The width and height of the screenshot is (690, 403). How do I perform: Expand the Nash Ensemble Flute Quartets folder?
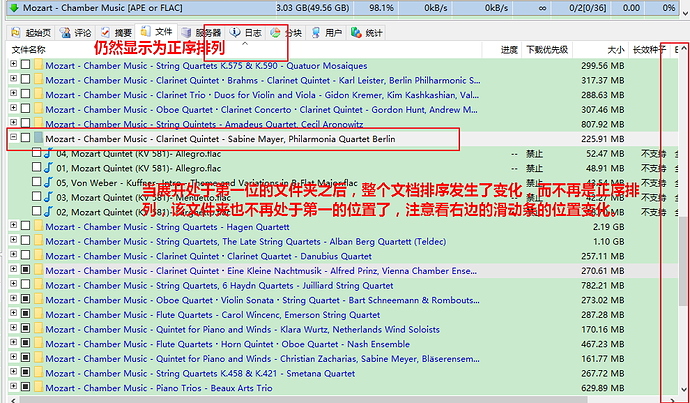(x=14, y=342)
